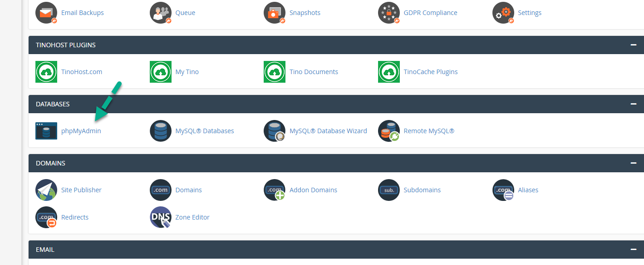The image size is (644, 265).
Task: Collapse the Databases section
Action: point(633,104)
